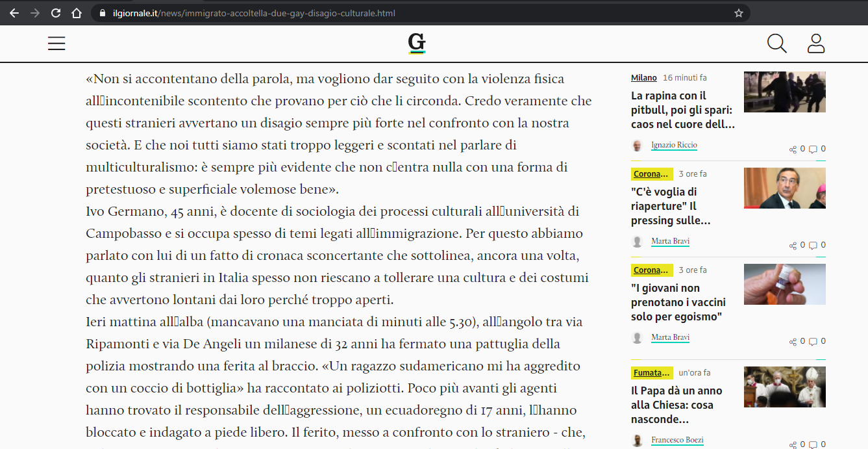Go to browser home page icon
868x449 pixels.
coord(77,13)
